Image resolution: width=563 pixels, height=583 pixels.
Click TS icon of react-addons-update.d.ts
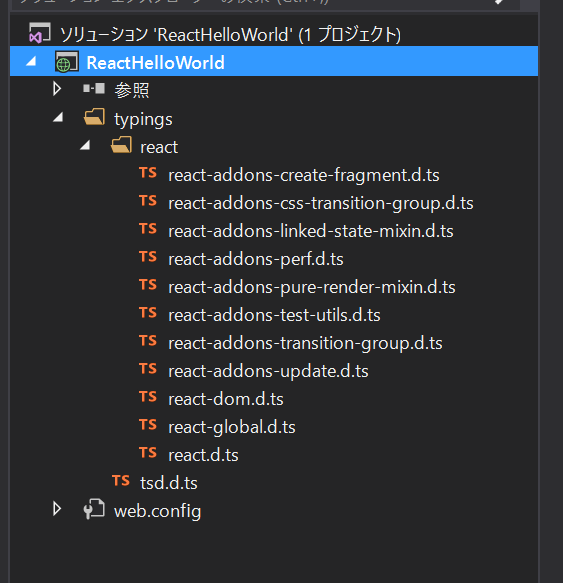pyautogui.click(x=148, y=368)
